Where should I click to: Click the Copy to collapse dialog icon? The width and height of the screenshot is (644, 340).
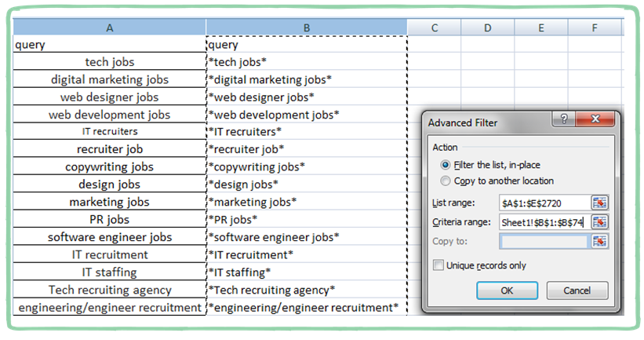[x=599, y=241]
